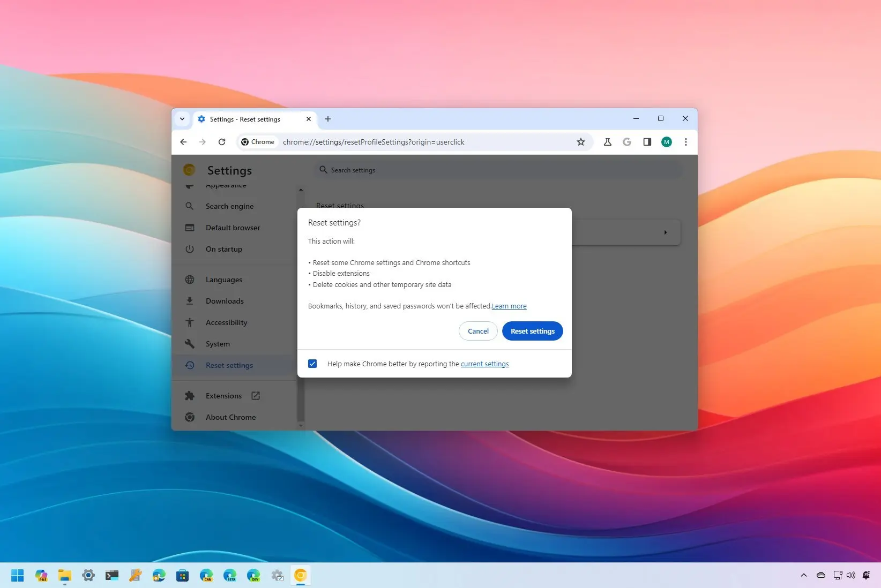
Task: Open Languages settings
Action: click(224, 280)
